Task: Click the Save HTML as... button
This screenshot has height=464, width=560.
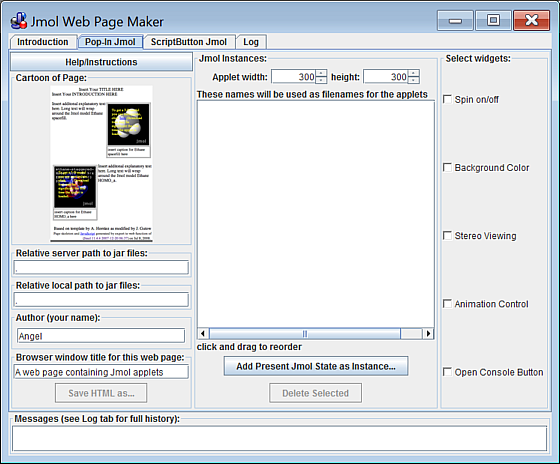Action: (x=101, y=393)
